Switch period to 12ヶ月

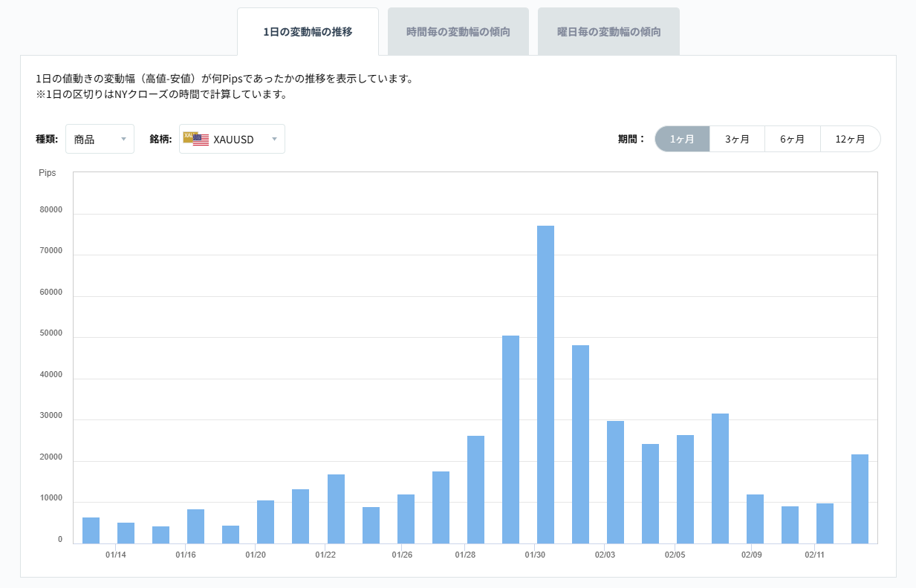(x=850, y=139)
